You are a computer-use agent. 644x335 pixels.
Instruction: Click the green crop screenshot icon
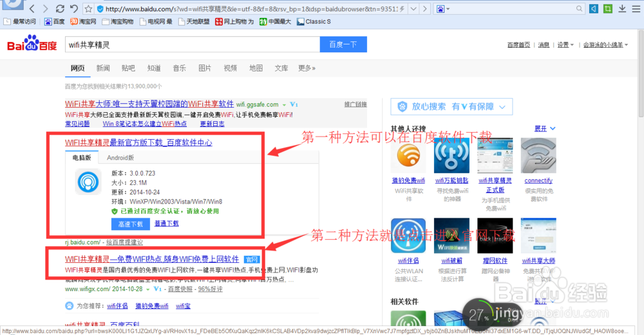pyautogui.click(x=608, y=8)
